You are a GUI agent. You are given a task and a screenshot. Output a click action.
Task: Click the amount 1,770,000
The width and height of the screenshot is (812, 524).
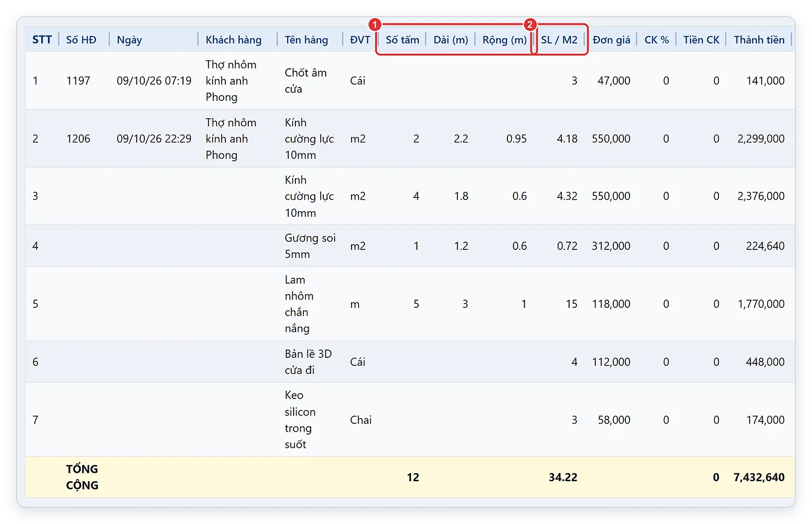tap(761, 304)
